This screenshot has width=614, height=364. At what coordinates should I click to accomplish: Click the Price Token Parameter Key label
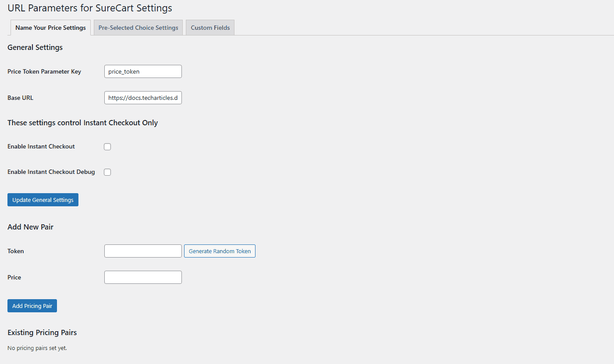coord(44,71)
